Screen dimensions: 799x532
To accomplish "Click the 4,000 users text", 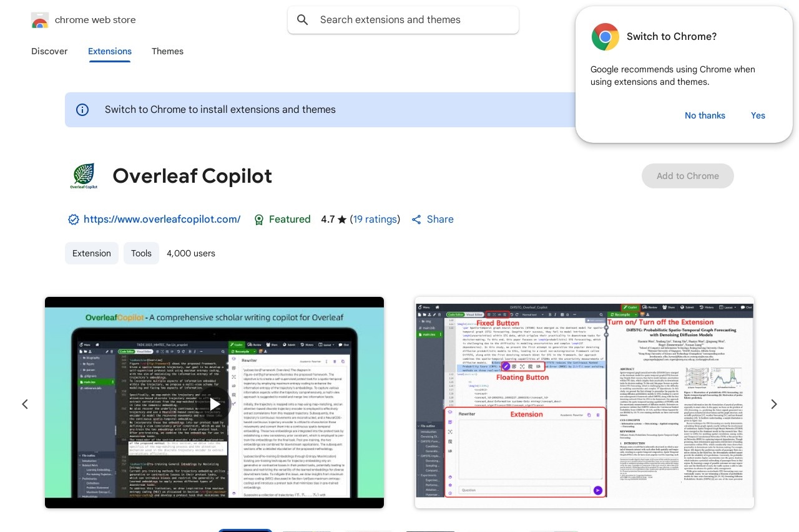I will click(191, 253).
